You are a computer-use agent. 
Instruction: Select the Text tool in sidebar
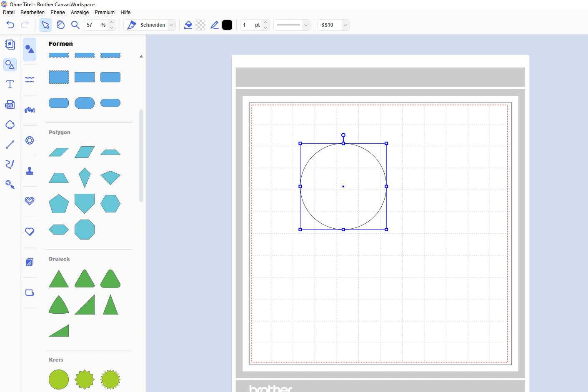[10, 85]
